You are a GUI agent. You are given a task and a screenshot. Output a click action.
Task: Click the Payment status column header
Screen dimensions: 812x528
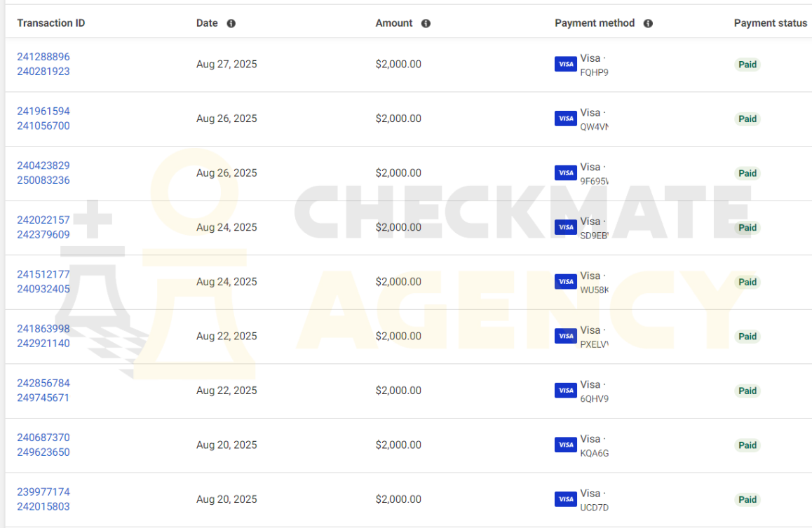click(x=771, y=23)
